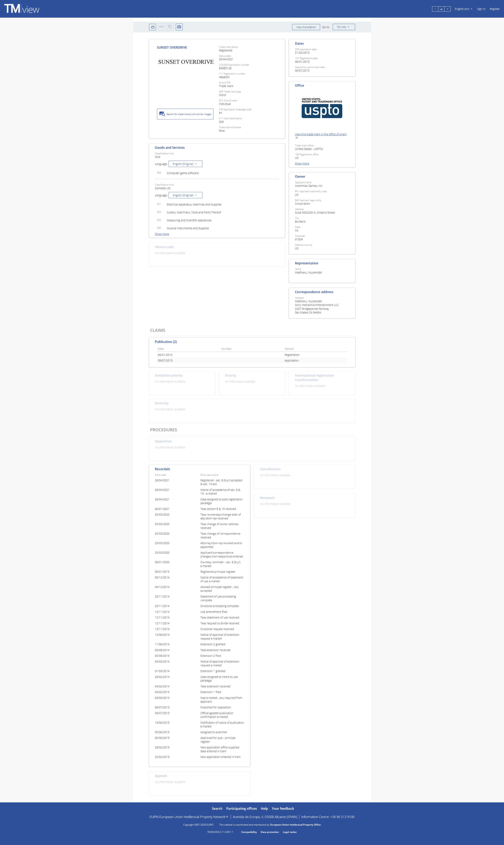The width and height of the screenshot is (504, 845).
Task: Search for trade marks with similar images
Action: pyautogui.click(x=185, y=114)
